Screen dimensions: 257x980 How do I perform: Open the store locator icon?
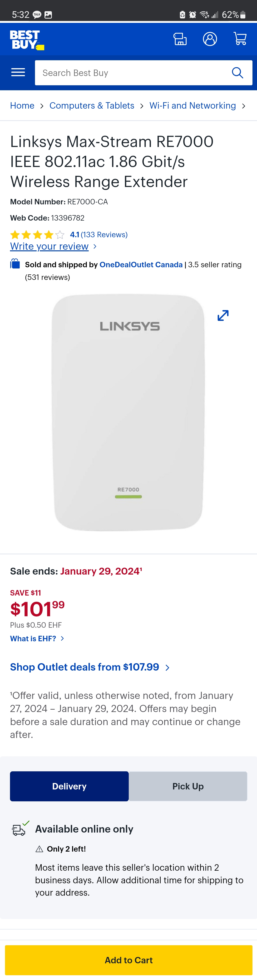[180, 39]
